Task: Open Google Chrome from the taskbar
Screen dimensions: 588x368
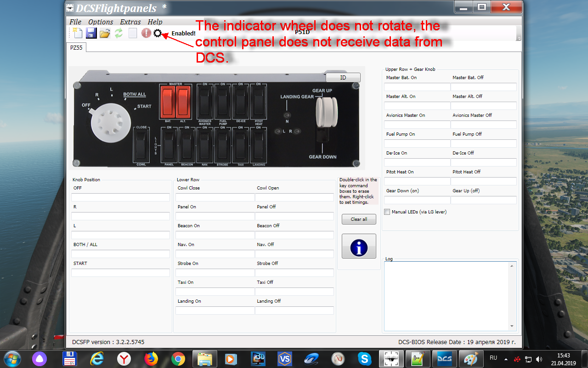Action: 178,358
